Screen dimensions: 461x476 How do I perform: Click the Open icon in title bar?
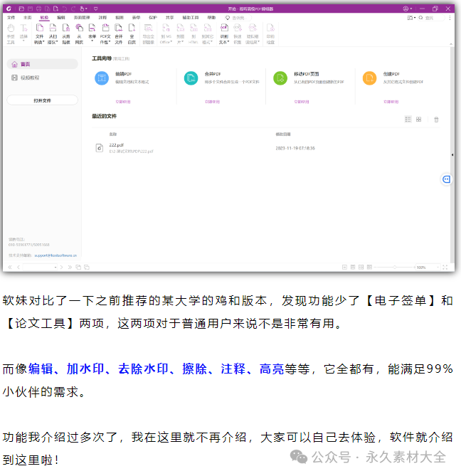click(21, 9)
